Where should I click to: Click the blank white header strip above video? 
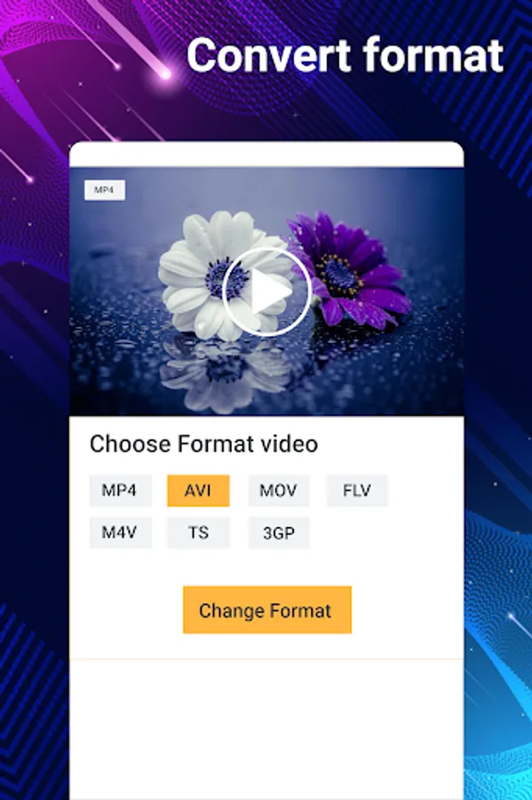tap(266, 154)
